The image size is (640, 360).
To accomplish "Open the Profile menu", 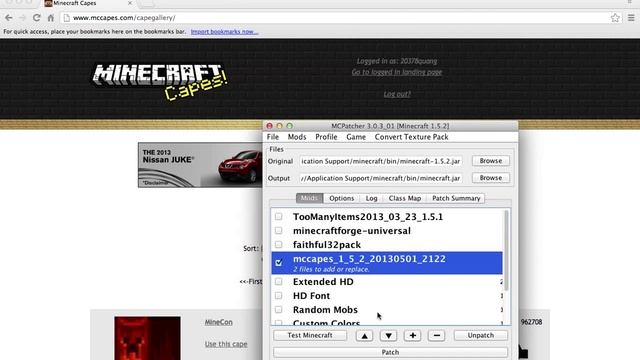I will click(x=326, y=137).
